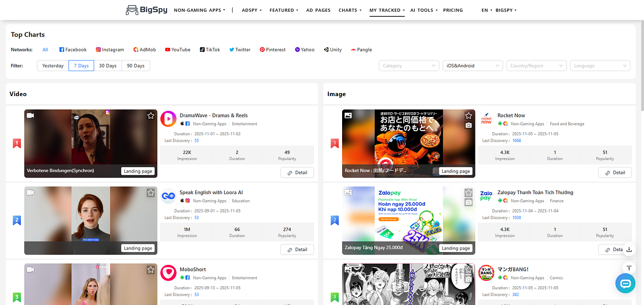
Task: Favorite the Rocket Now image ad star
Action: pos(468,116)
